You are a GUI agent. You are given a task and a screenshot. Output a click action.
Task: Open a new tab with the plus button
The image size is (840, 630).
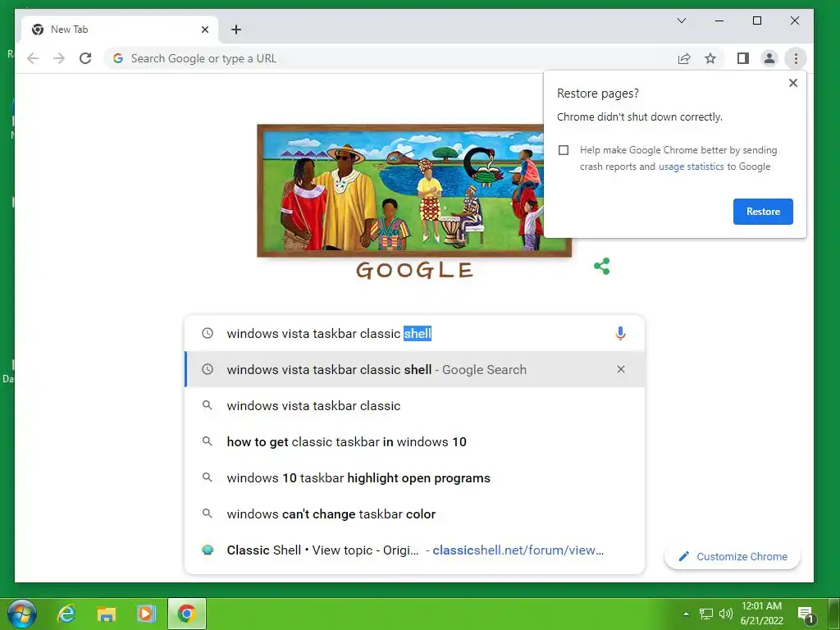coord(236,30)
